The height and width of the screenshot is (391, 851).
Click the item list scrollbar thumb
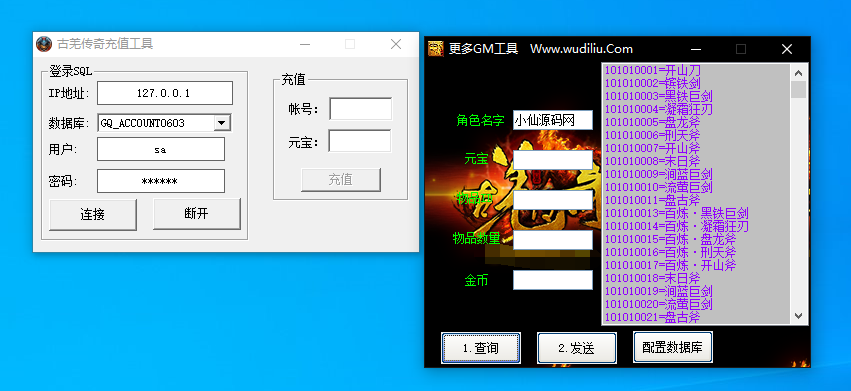pos(798,90)
